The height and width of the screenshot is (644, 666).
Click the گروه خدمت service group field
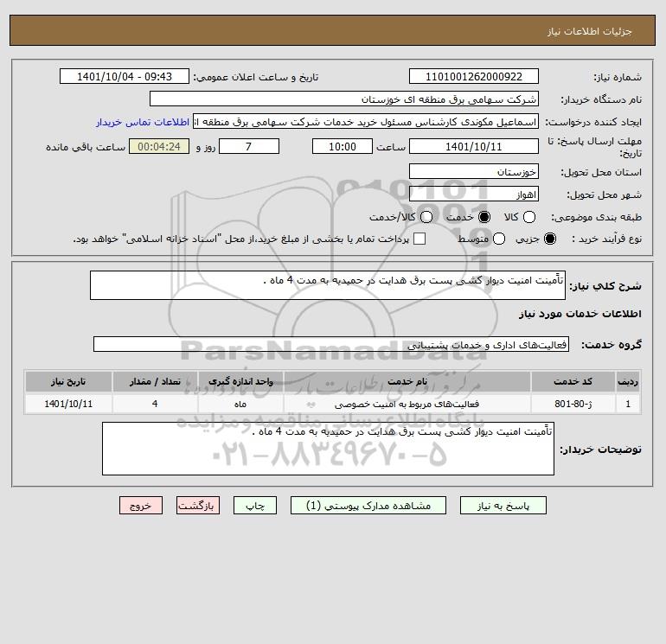[331, 344]
